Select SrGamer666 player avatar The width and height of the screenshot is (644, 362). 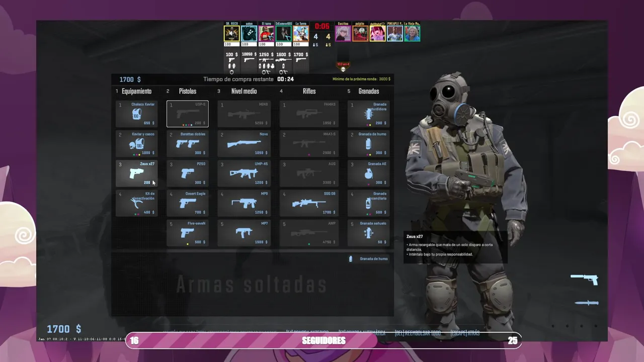click(x=283, y=33)
